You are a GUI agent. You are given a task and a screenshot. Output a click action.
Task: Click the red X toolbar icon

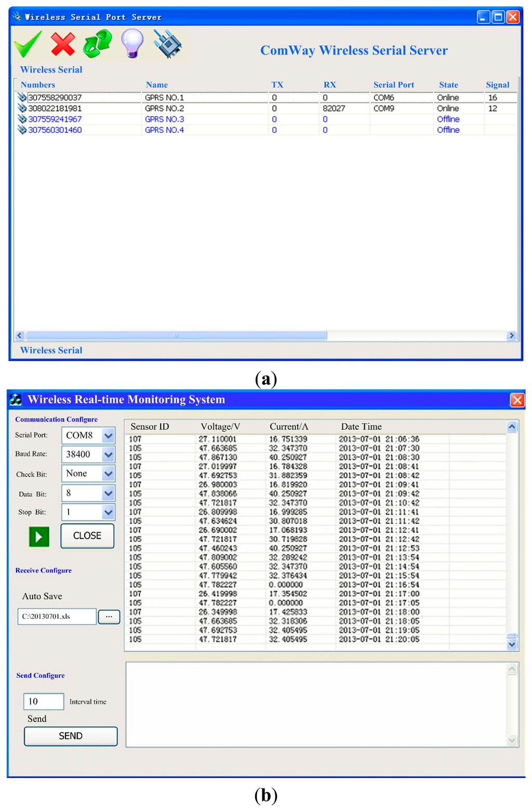[63, 44]
